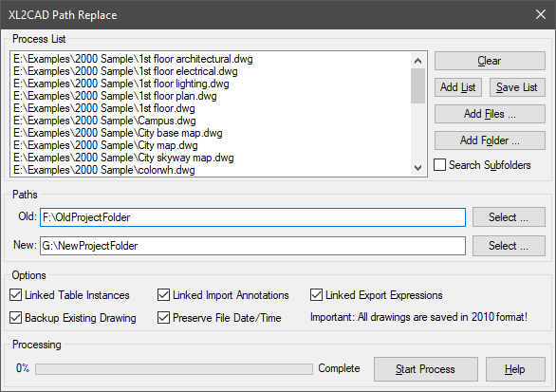Click Add Folder button
This screenshot has width=556, height=392.
(x=490, y=140)
